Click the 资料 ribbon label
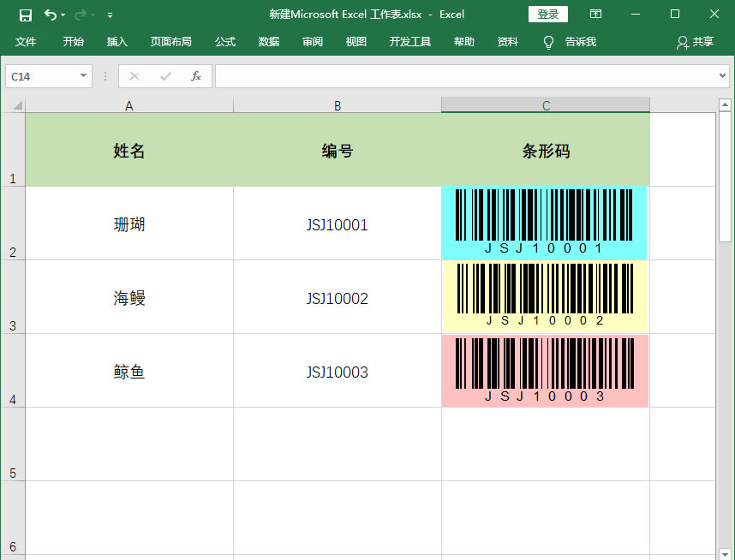 coord(507,41)
